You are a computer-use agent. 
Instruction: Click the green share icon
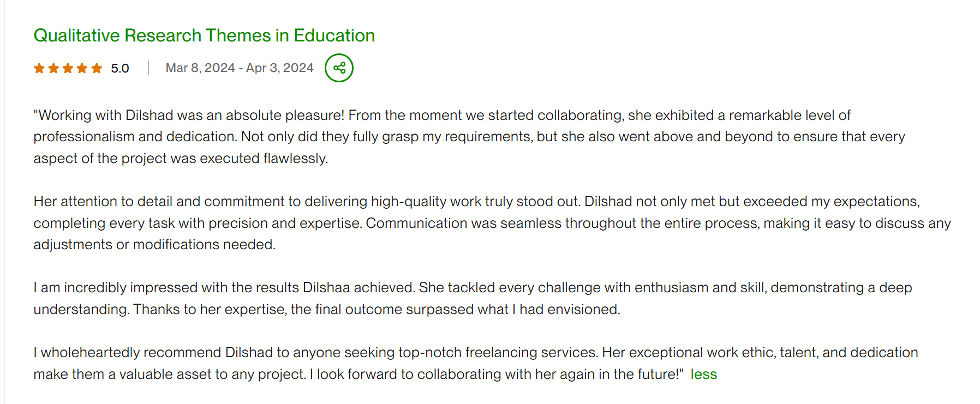[x=339, y=68]
